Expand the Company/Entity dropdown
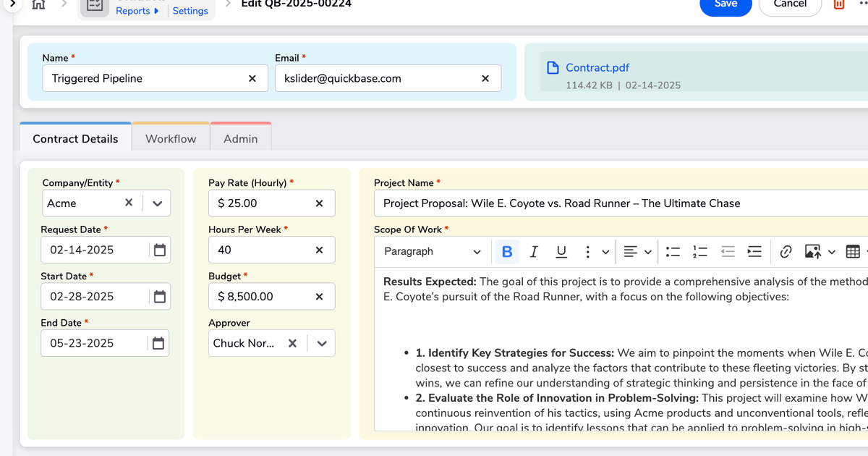This screenshot has width=868, height=456. (157, 203)
